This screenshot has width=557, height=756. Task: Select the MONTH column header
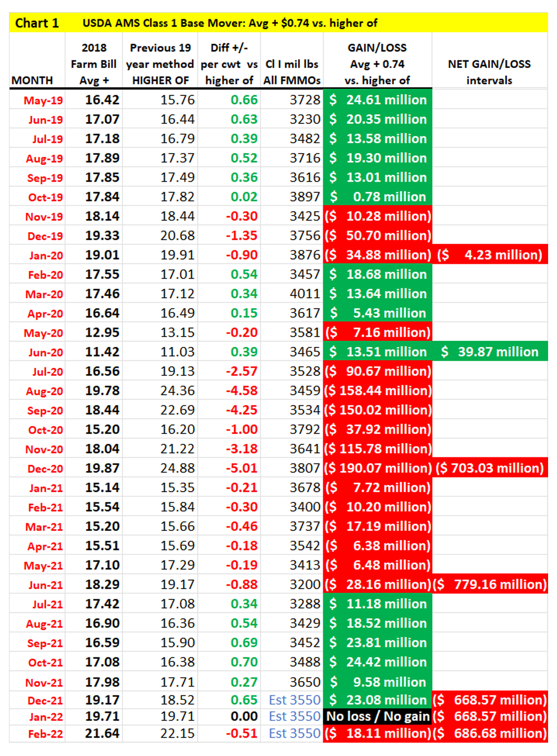(x=32, y=80)
